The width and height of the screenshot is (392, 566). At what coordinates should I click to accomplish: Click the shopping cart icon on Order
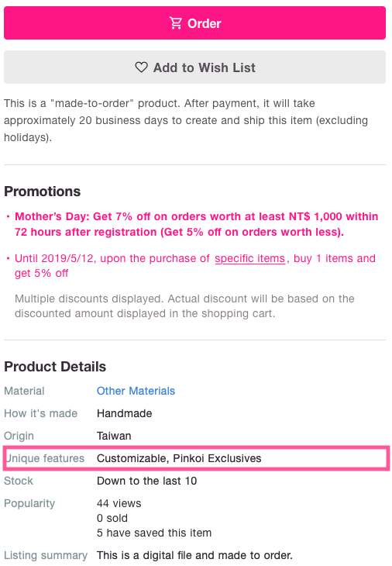(176, 23)
